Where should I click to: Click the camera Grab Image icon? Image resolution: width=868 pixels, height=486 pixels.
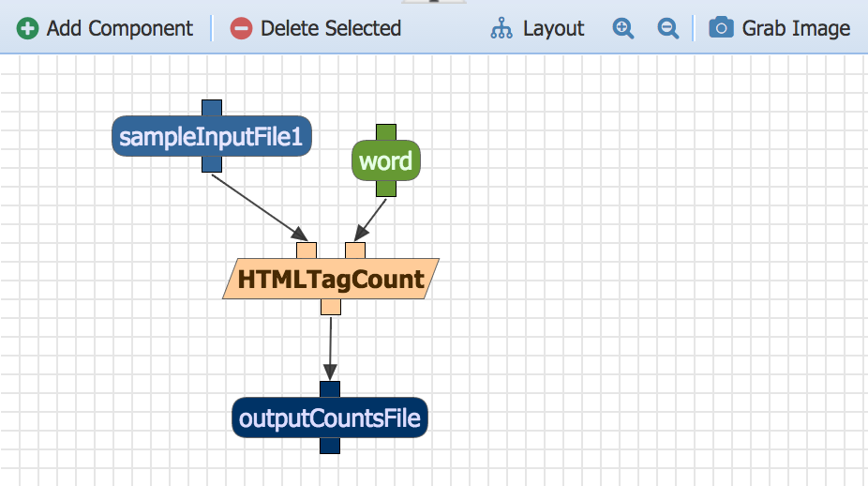721,28
